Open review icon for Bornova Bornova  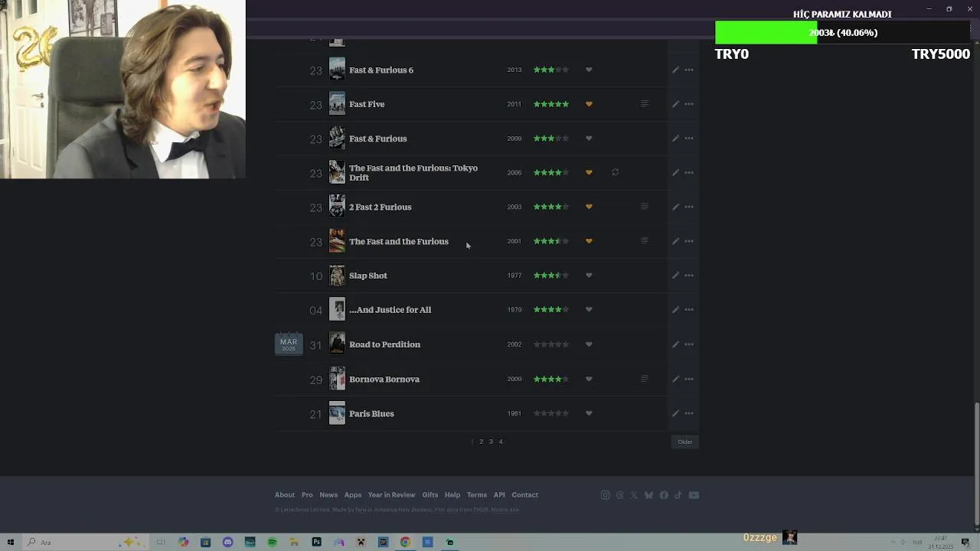[644, 379]
